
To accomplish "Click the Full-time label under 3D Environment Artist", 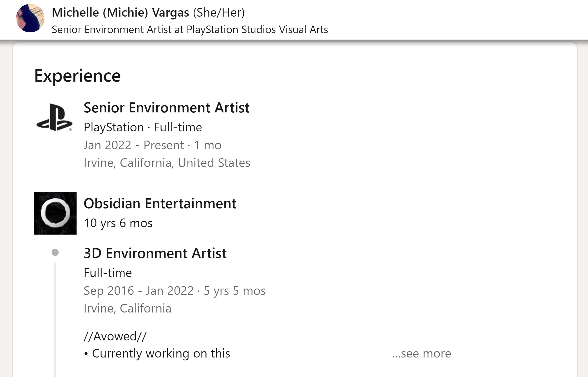I will [x=108, y=273].
